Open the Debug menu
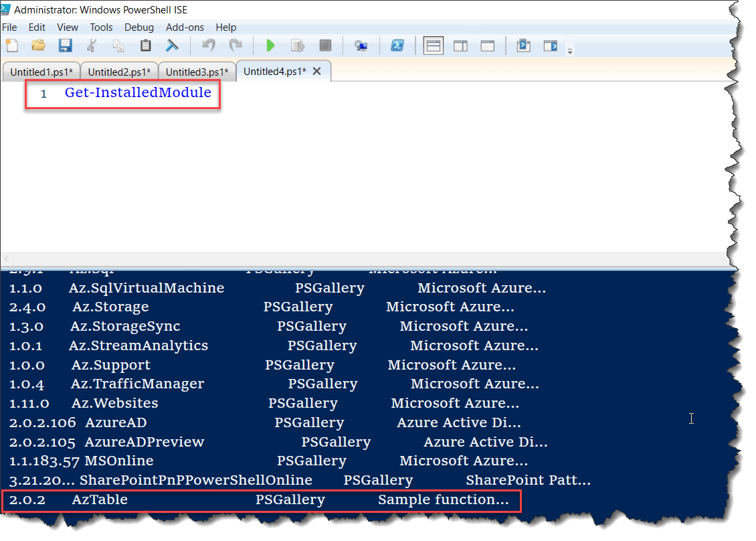756x541 pixels. tap(139, 27)
